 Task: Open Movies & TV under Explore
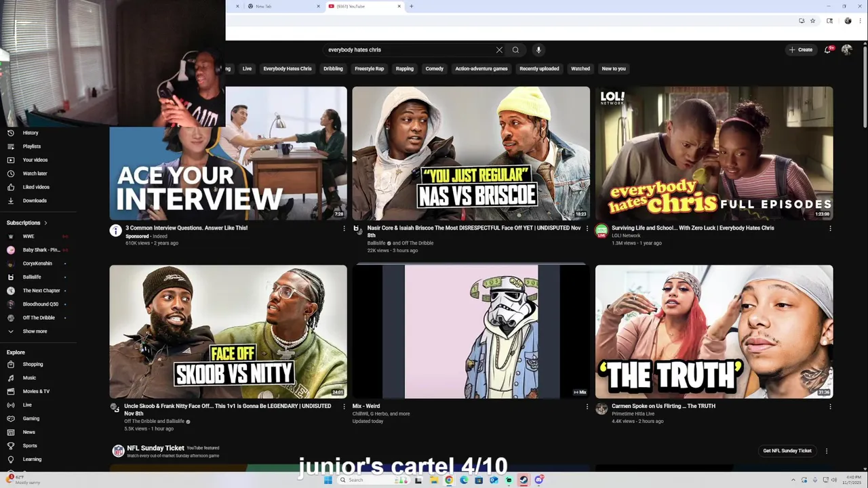[36, 392]
